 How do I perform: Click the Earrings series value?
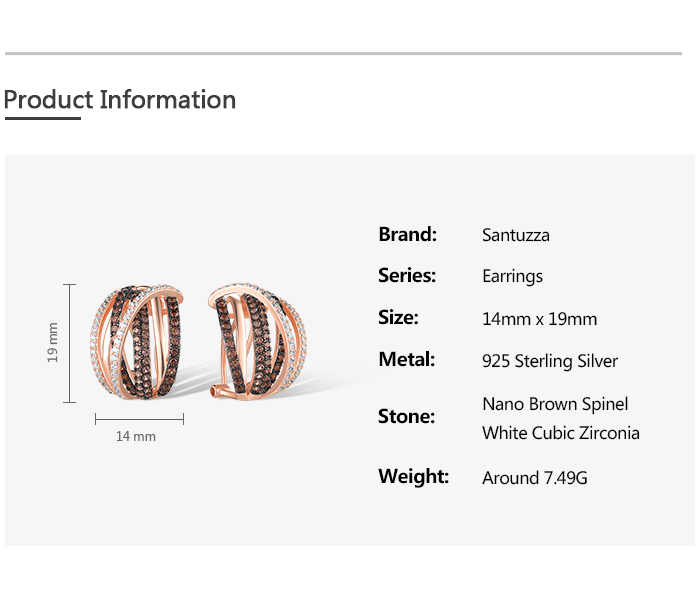tap(512, 276)
